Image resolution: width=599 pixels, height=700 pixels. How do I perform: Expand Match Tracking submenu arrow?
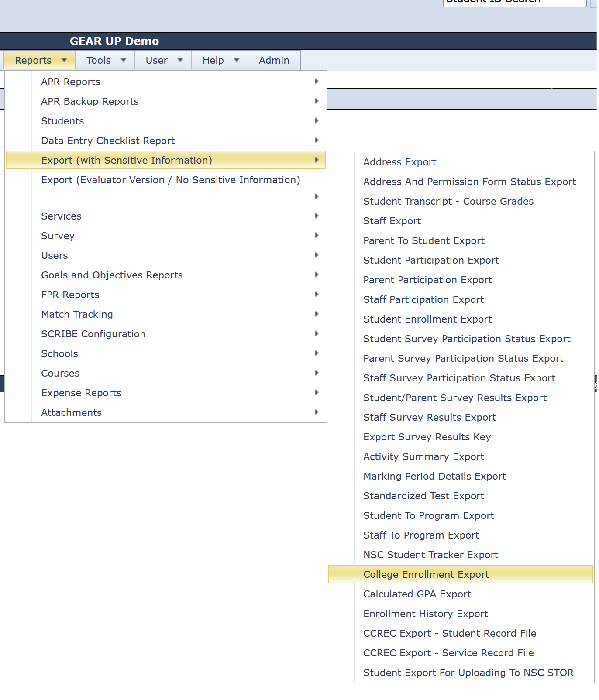tap(317, 314)
